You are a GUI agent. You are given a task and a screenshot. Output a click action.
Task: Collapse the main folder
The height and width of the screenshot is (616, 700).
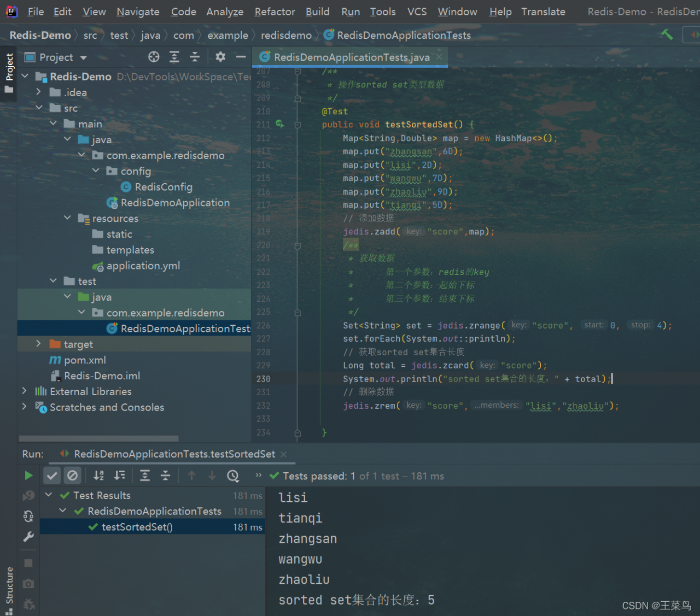[53, 124]
